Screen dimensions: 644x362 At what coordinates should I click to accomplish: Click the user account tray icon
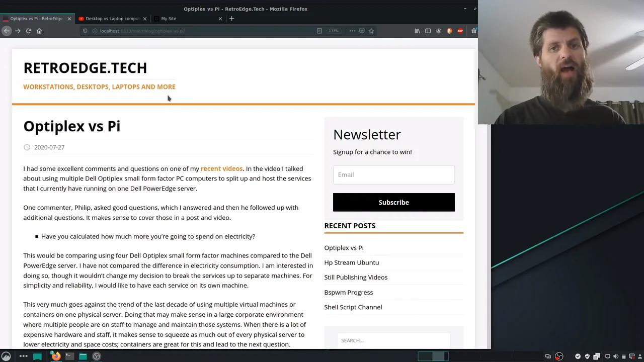640,356
